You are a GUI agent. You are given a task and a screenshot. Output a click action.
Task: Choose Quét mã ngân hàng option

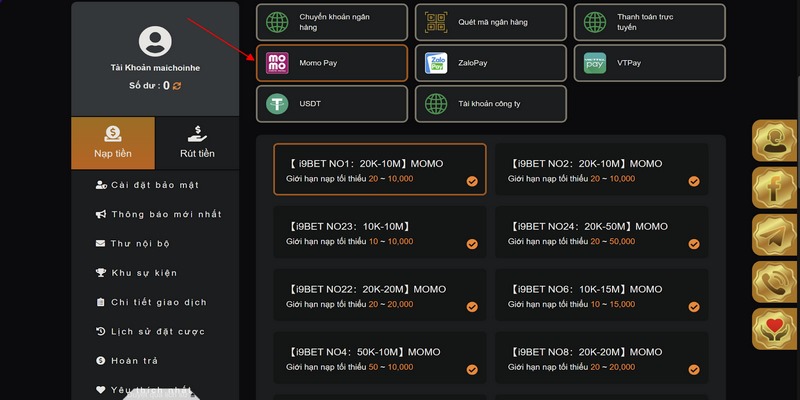click(x=491, y=22)
